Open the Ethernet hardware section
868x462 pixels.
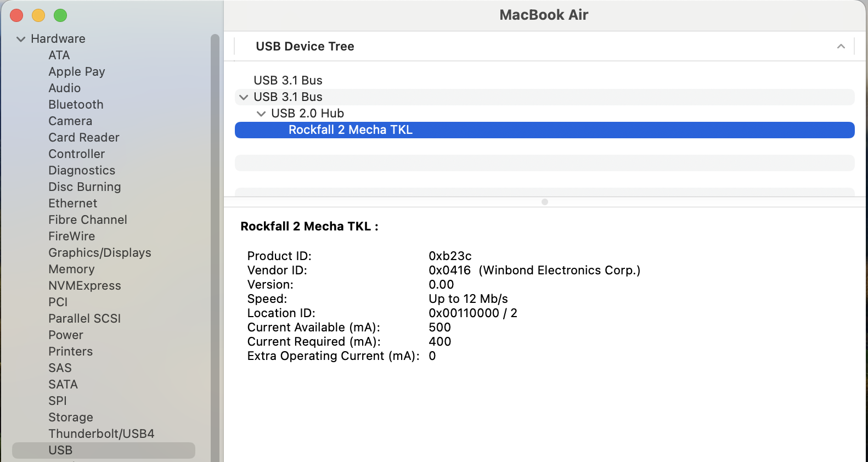point(72,204)
